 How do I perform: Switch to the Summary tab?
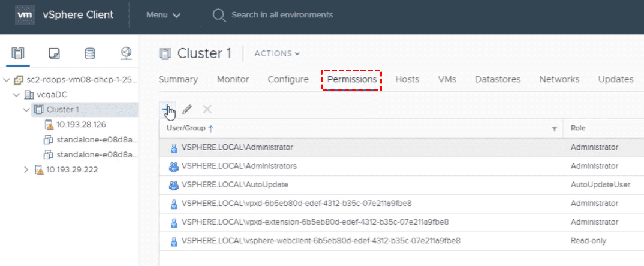[178, 79]
